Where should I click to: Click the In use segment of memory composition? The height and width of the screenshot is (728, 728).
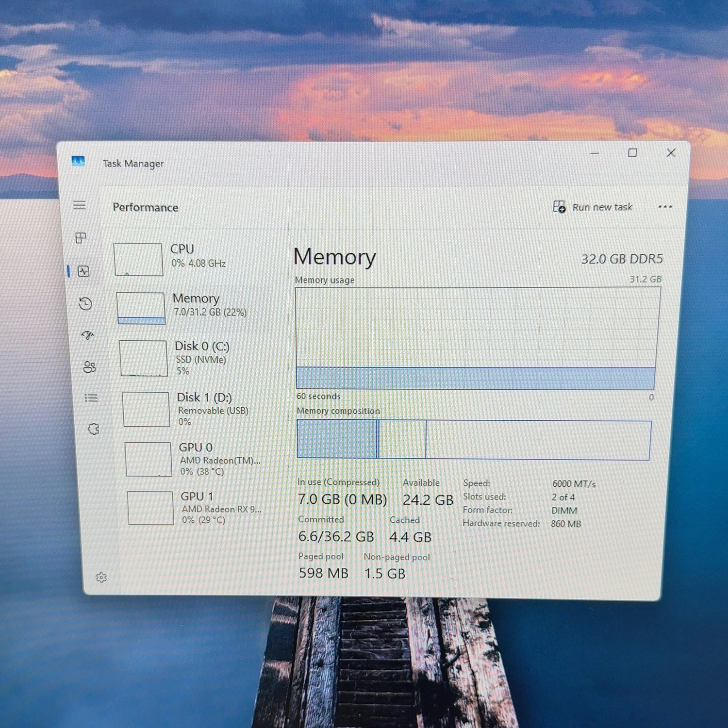coord(337,439)
